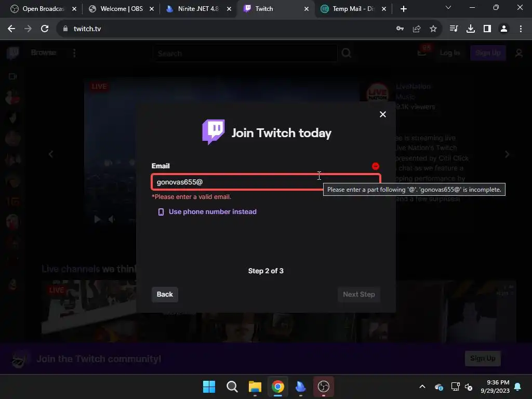Open Twitch notifications inbox icon
This screenshot has width=532, height=399.
click(422, 53)
